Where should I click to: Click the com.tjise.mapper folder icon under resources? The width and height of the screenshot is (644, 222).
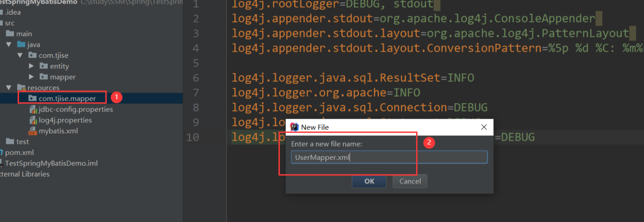pos(32,98)
